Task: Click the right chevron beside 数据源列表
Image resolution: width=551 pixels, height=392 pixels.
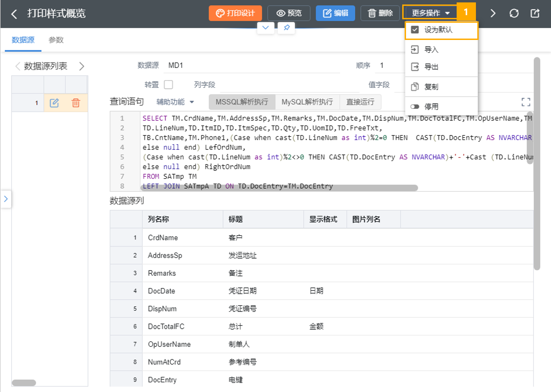Action: 82,66
